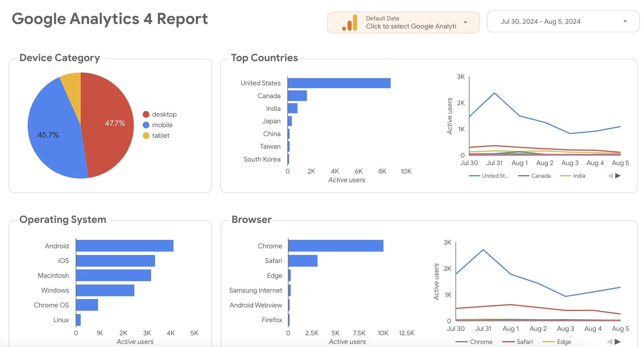This screenshot has width=644, height=347.
Task: Click the Browser section heading
Action: (252, 220)
